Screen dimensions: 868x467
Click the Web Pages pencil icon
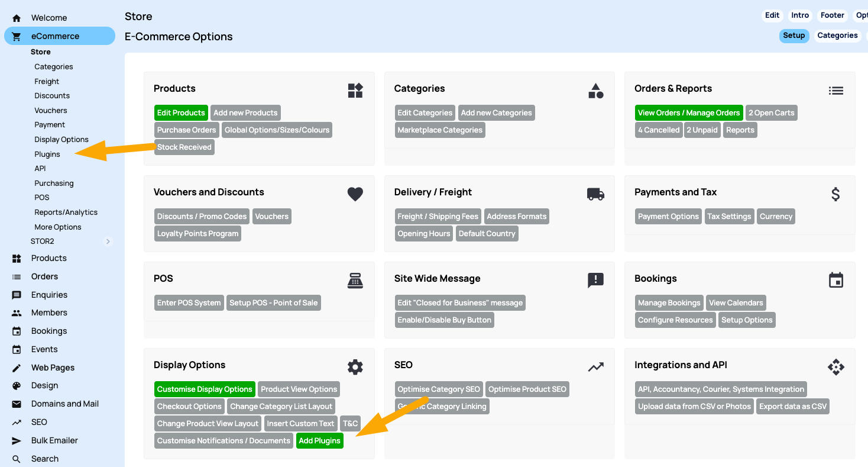(x=17, y=368)
